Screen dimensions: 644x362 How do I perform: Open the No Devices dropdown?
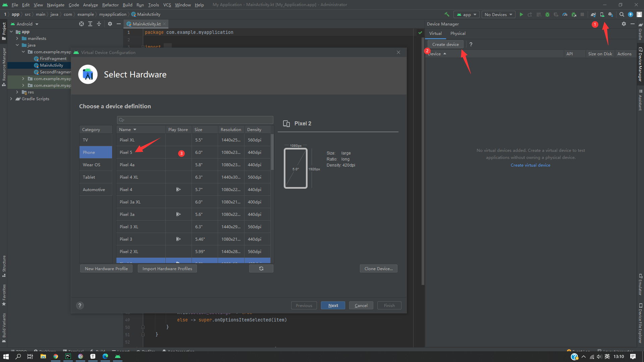coord(498,14)
